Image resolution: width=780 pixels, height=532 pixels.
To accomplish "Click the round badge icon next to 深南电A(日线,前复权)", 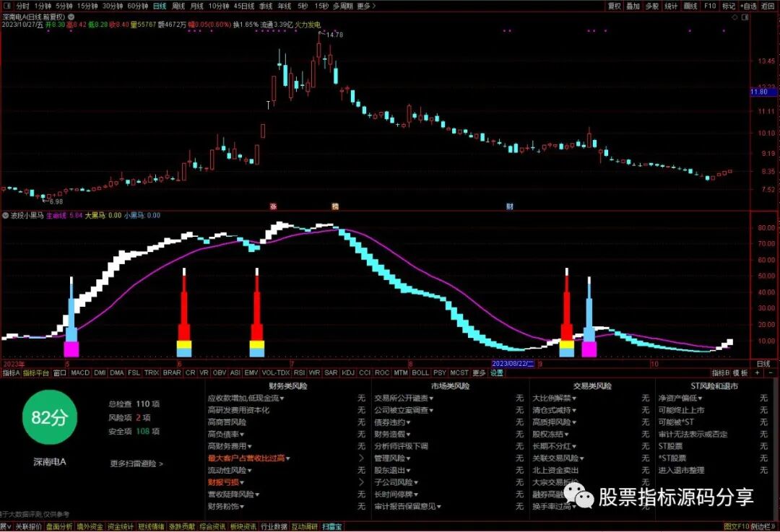I will 71,17.
